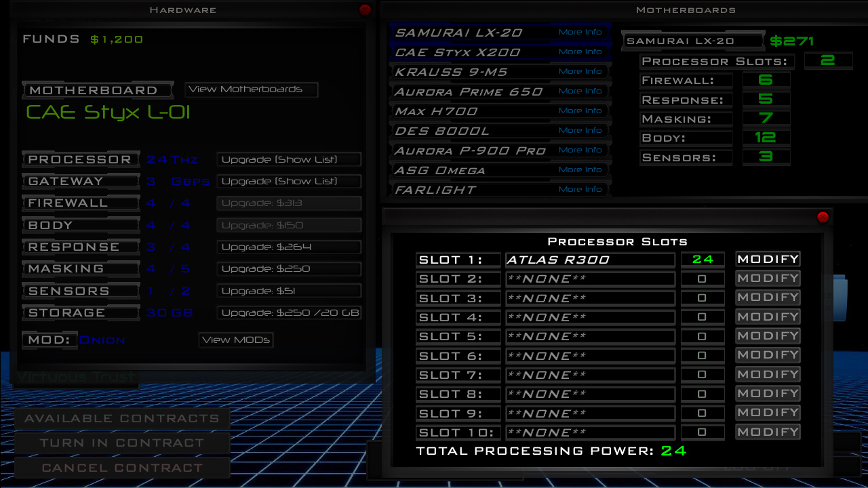Open More Info for FARLIGHT
868x488 pixels.
click(580, 189)
